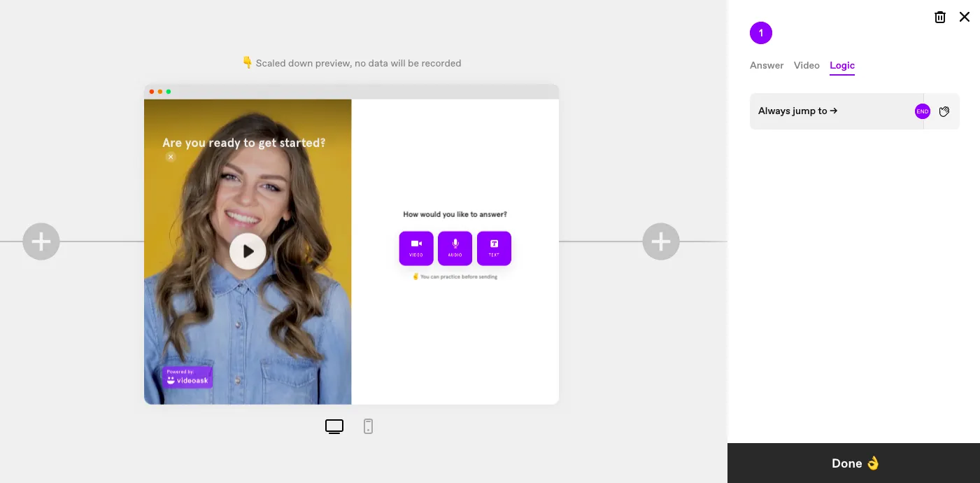Click 'How would you like to answer?' text

point(455,214)
